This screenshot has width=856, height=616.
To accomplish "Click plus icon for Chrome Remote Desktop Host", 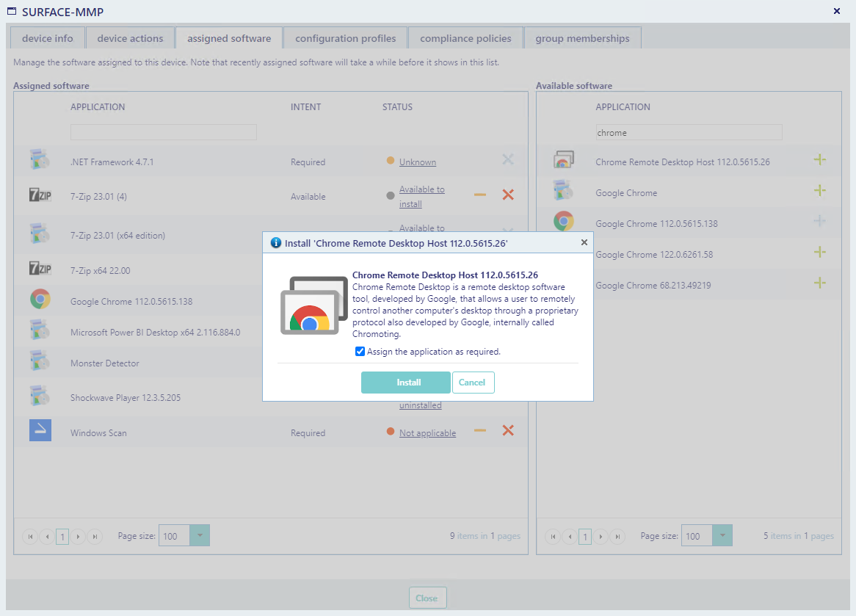I will [820, 160].
